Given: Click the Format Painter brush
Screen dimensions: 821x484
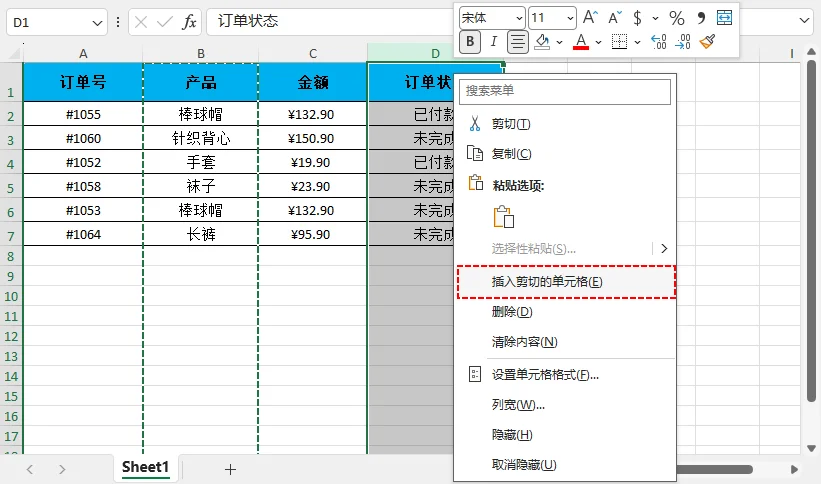Looking at the screenshot, I should 707,41.
